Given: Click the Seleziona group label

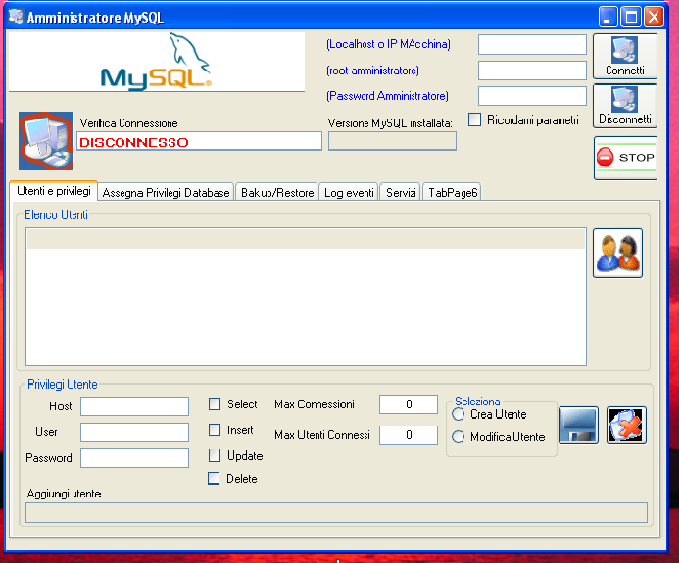Looking at the screenshot, I should pyautogui.click(x=478, y=401).
